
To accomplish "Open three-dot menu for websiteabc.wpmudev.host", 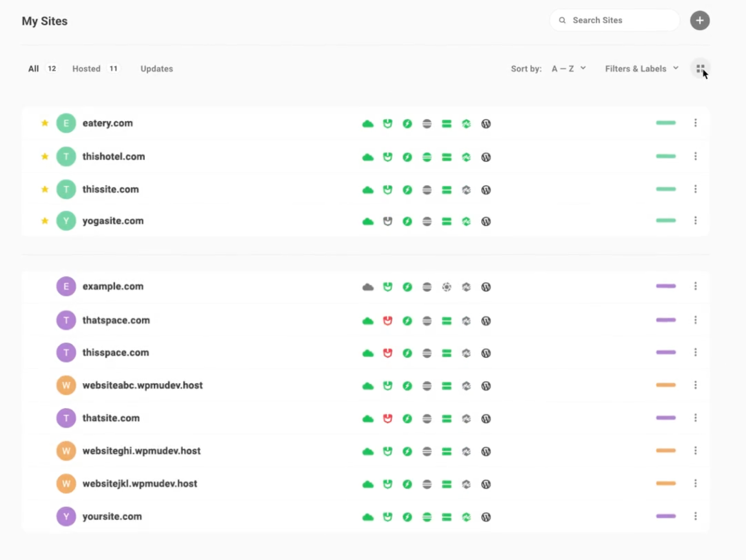I will click(695, 385).
